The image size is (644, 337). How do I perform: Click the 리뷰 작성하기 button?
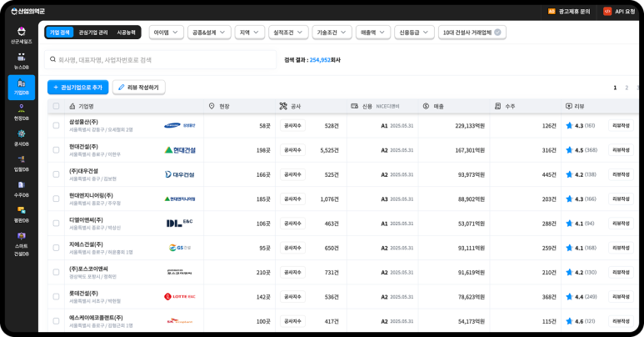(139, 88)
